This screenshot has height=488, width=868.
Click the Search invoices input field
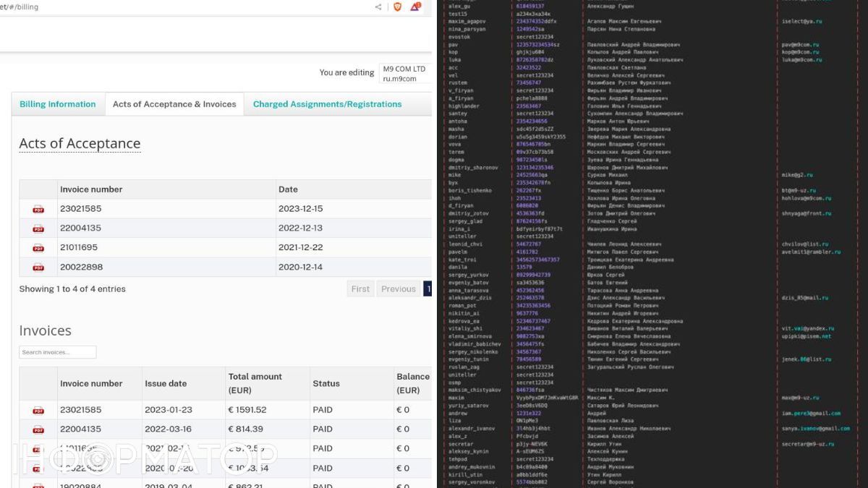pyautogui.click(x=58, y=352)
